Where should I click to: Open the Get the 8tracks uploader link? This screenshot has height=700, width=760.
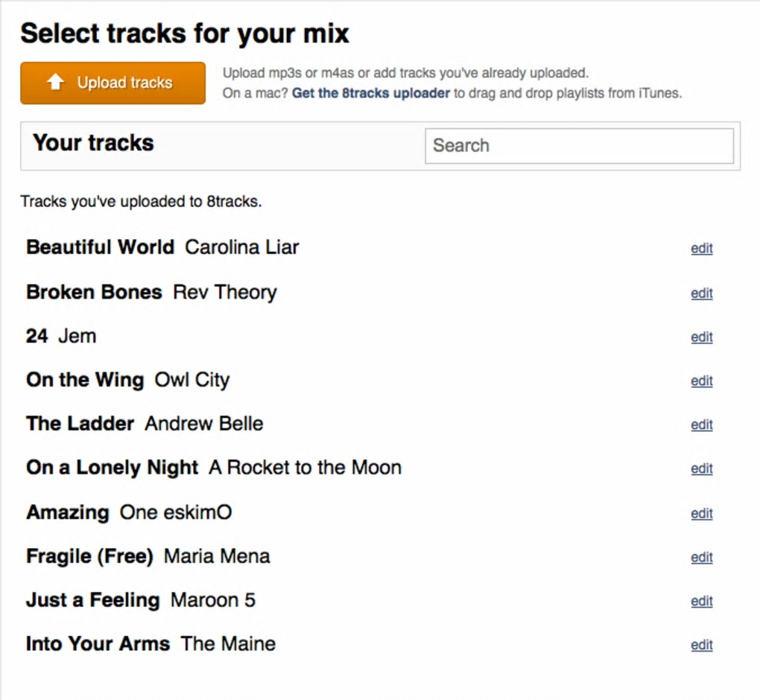tap(370, 94)
